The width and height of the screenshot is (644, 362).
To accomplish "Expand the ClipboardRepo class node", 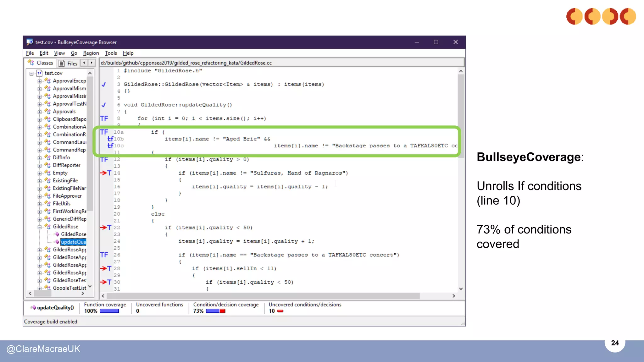I will [x=39, y=119].
